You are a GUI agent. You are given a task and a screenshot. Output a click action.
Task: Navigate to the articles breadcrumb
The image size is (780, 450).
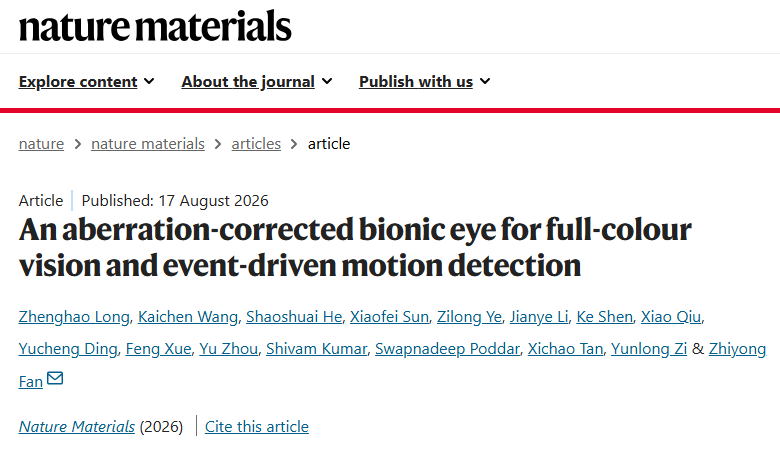(x=256, y=144)
